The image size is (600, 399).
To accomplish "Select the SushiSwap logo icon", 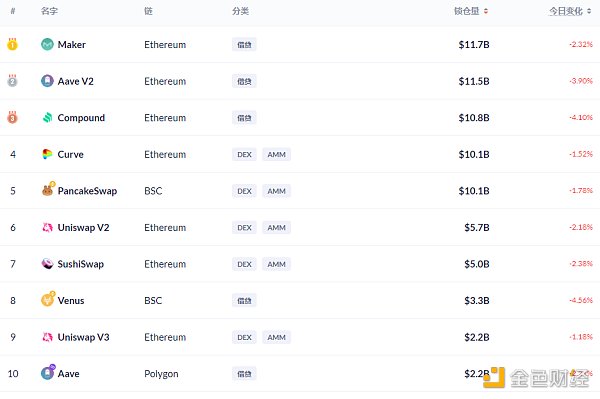I will 47,264.
